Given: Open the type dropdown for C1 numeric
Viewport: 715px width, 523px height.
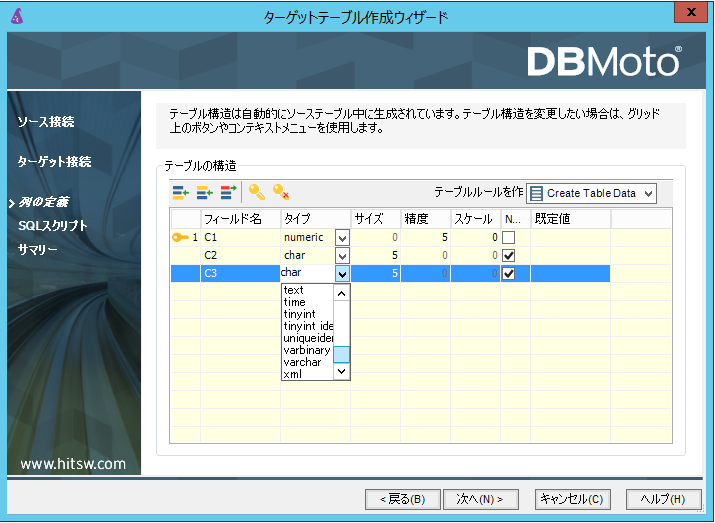Looking at the screenshot, I should [x=342, y=238].
